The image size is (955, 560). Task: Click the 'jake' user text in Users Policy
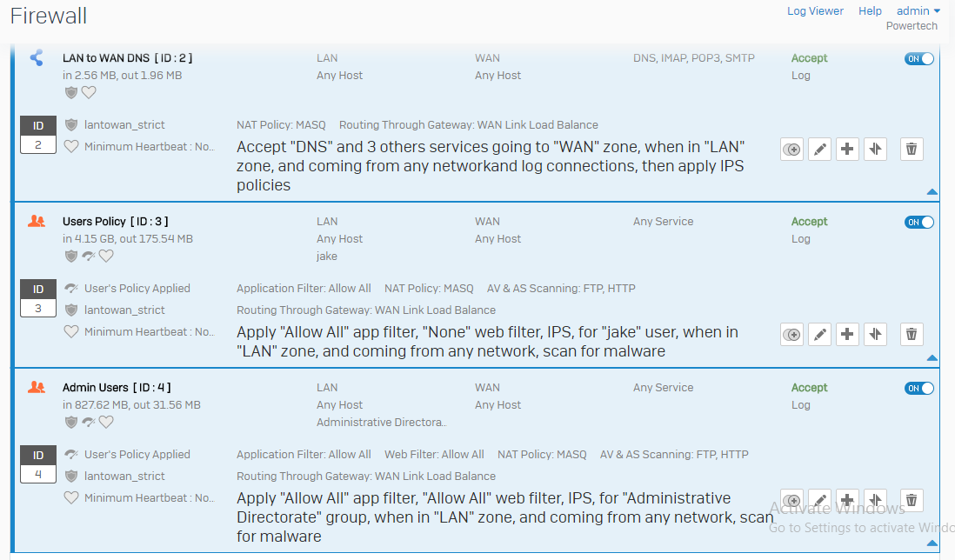[326, 257]
